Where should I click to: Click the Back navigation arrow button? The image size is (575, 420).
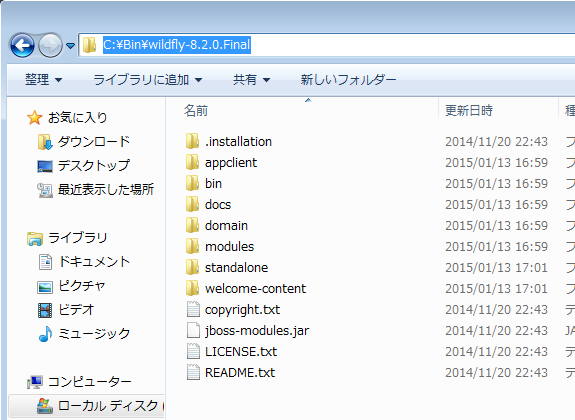pyautogui.click(x=22, y=45)
